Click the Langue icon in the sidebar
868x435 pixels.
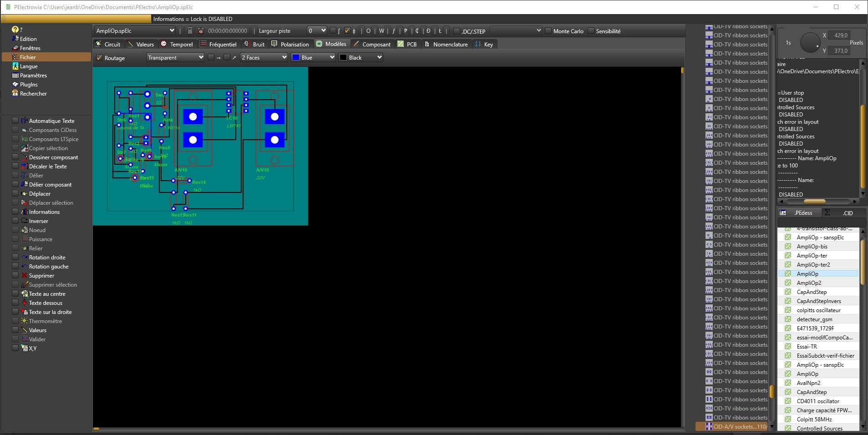pos(15,66)
